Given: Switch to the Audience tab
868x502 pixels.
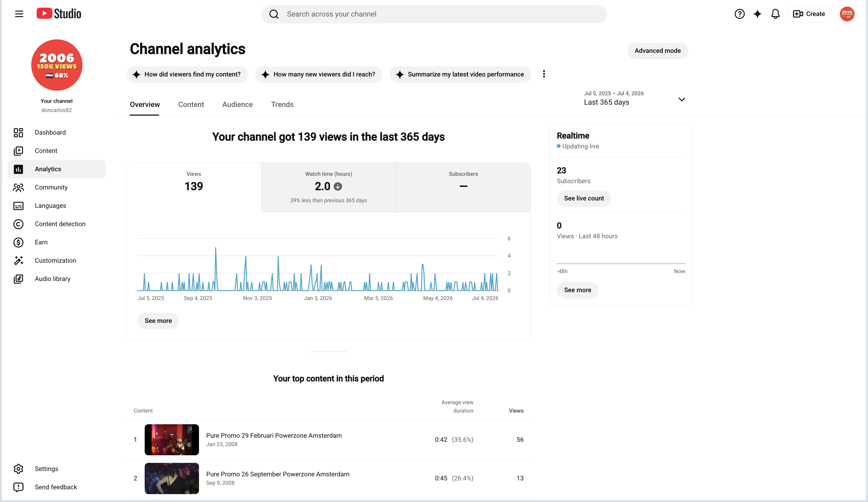Looking at the screenshot, I should click(x=237, y=104).
